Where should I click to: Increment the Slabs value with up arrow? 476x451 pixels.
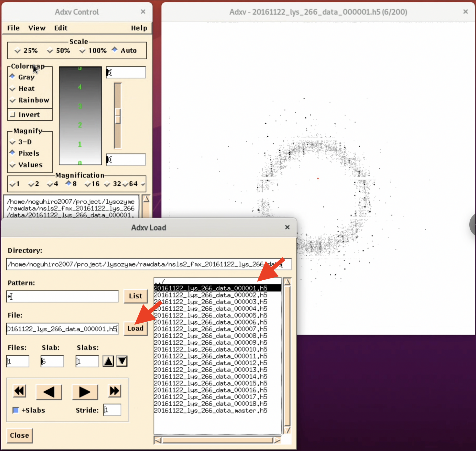(108, 361)
